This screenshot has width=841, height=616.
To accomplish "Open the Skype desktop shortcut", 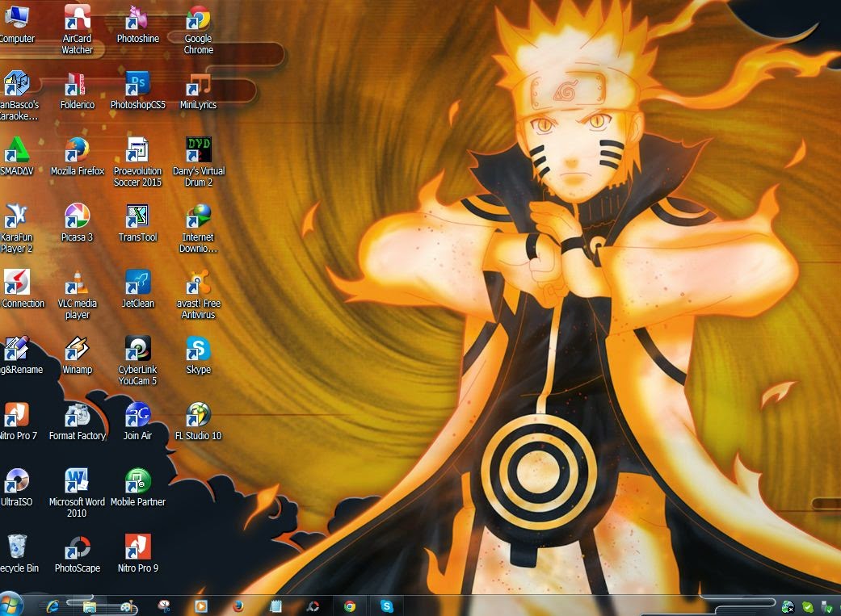I will (x=199, y=355).
